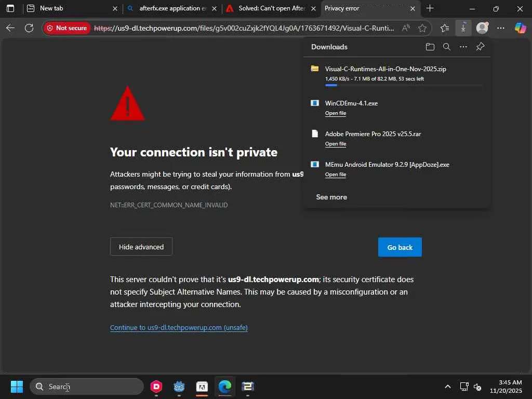Pin the Downloads panel
This screenshot has width=532, height=399.
pos(480,47)
